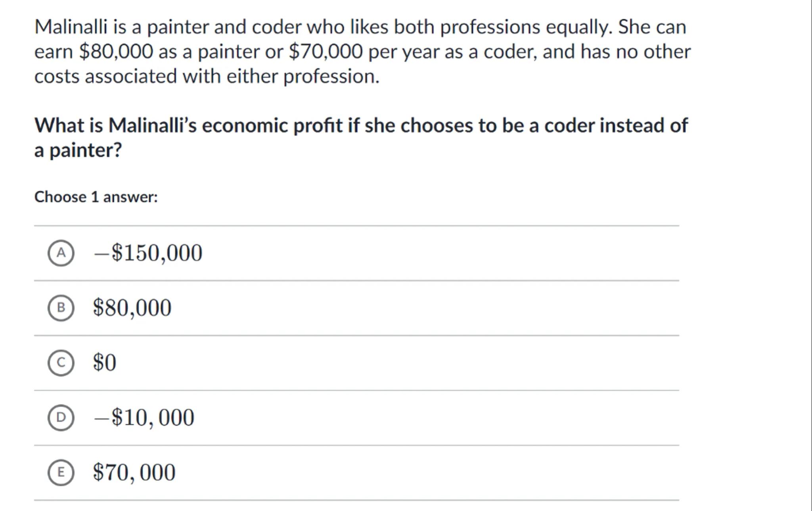The image size is (812, 511).
Task: Click '$80,000' in the problem statement paragraph
Action: 116,52
